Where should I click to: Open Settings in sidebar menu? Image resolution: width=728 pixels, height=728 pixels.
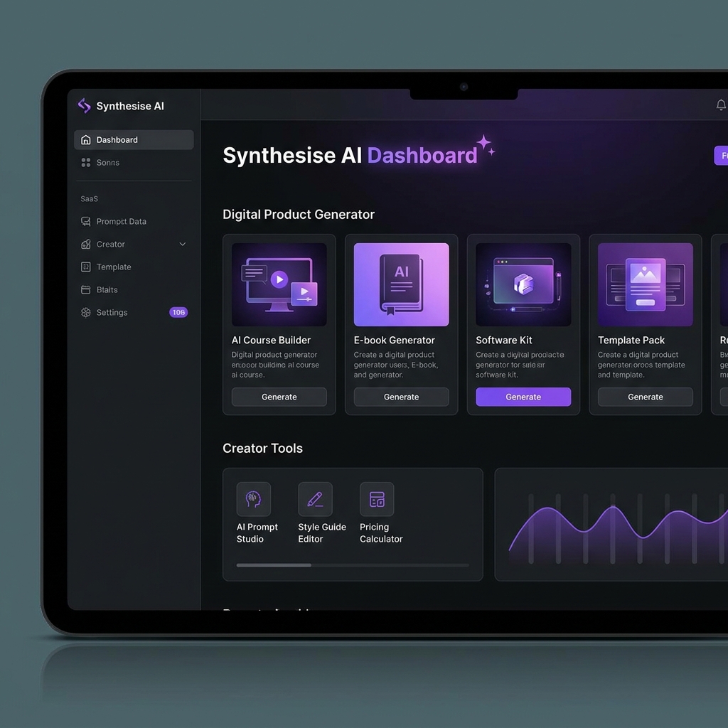tap(134, 313)
